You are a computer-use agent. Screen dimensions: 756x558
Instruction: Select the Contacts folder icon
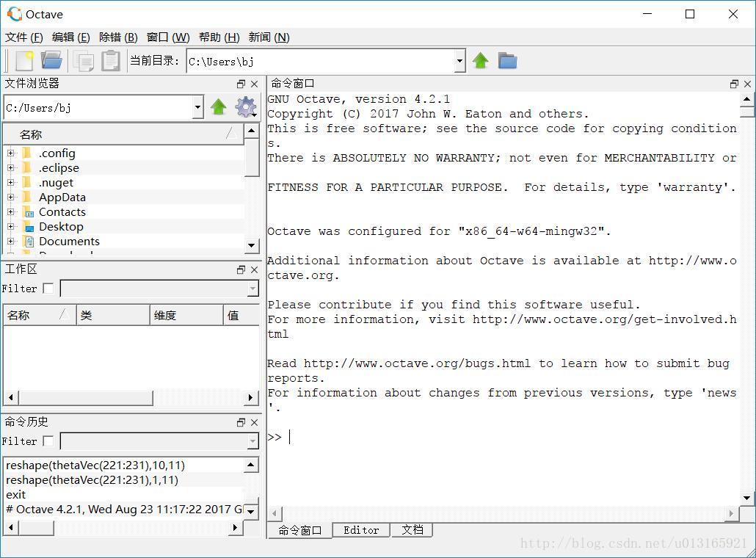point(27,212)
